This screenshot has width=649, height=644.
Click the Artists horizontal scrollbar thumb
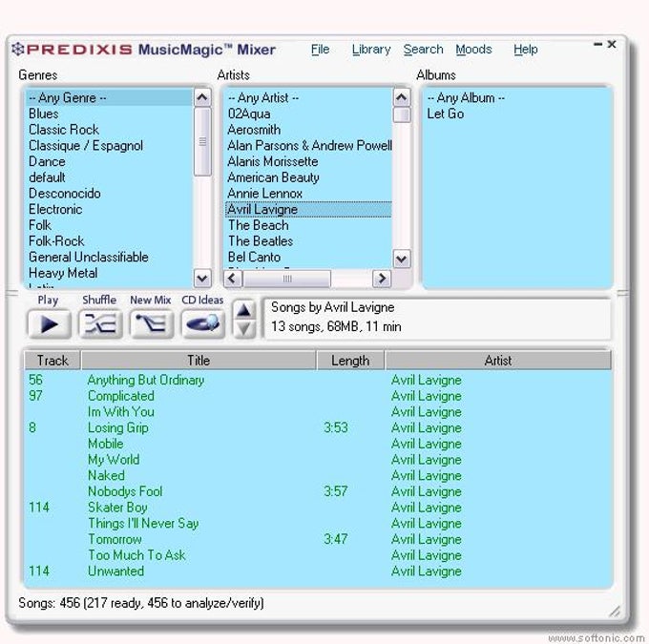coord(287,279)
